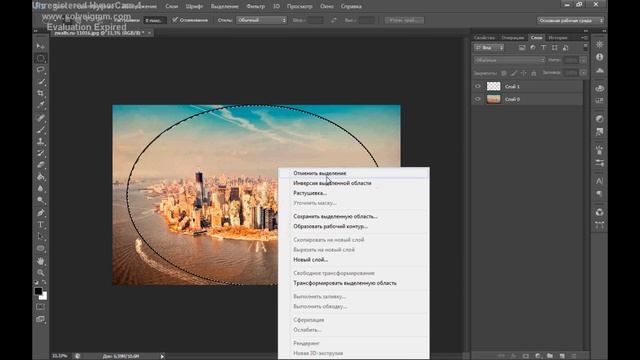The width and height of the screenshot is (640, 360).
Task: Toggle Quick Mask mode icon
Action: coord(40,307)
